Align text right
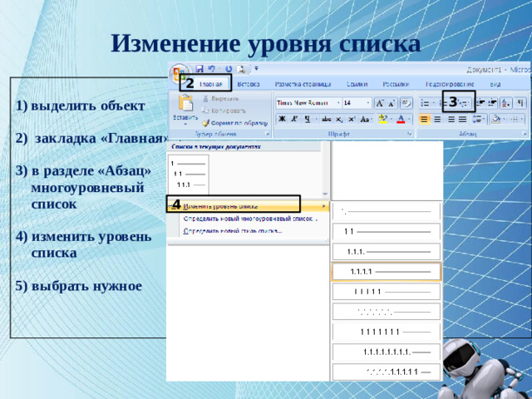This screenshot has height=399, width=532. coord(451,120)
